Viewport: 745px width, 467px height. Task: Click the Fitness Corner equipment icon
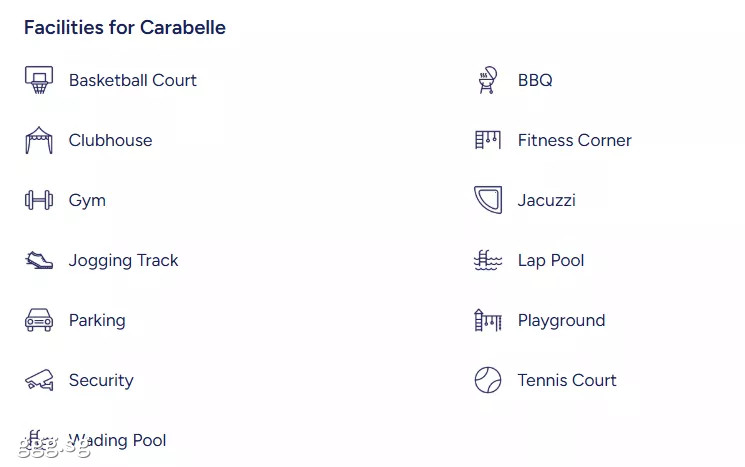pos(488,140)
